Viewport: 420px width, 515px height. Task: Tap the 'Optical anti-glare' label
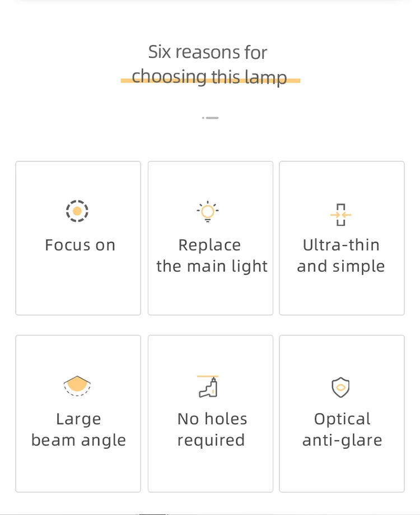(342, 429)
